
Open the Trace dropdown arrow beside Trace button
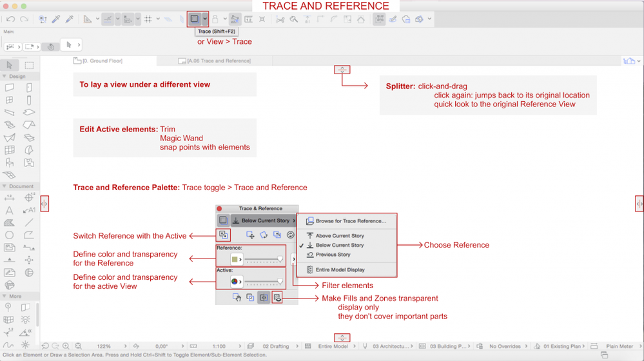(204, 19)
